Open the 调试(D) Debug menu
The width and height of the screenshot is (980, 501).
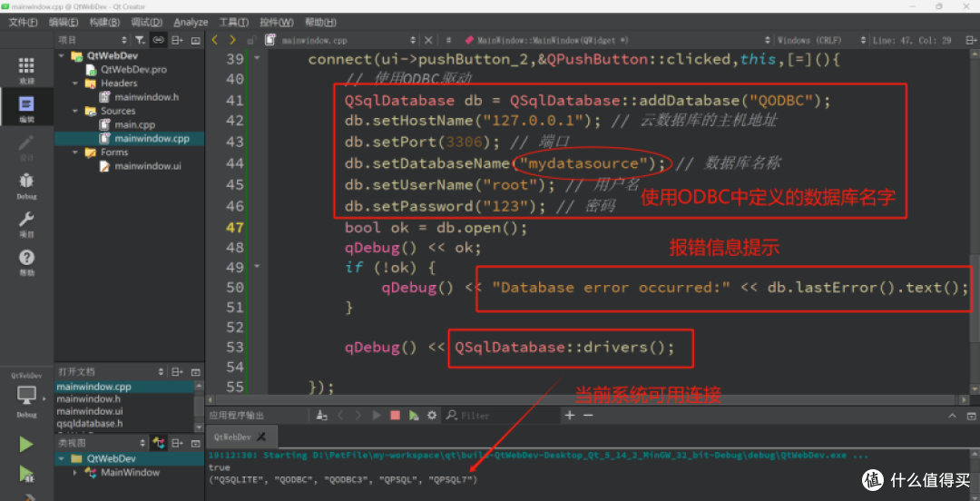coord(147,22)
